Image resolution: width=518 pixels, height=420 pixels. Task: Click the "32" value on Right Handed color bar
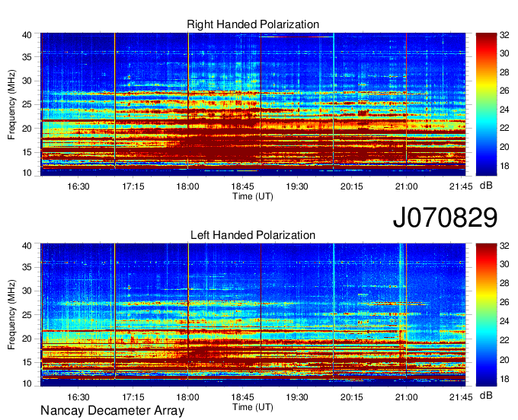point(504,35)
